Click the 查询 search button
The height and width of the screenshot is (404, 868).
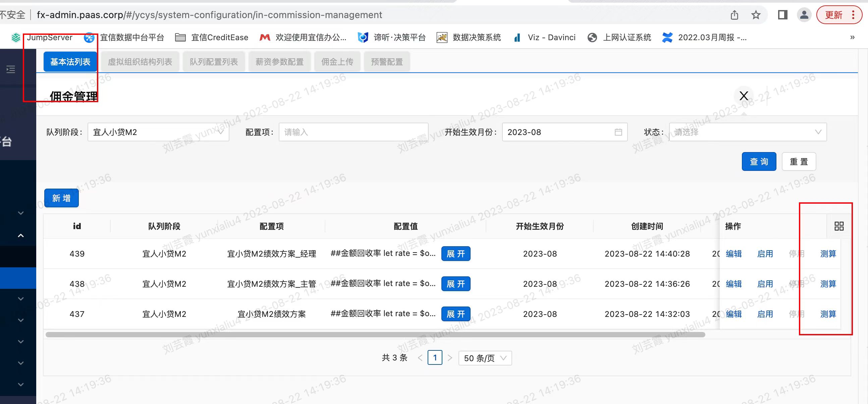tap(759, 161)
